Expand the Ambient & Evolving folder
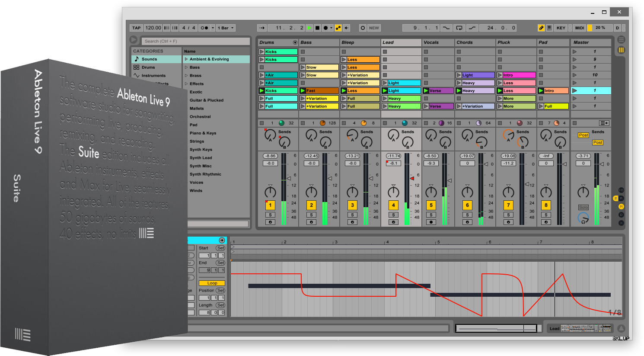The image size is (644, 356). (186, 59)
